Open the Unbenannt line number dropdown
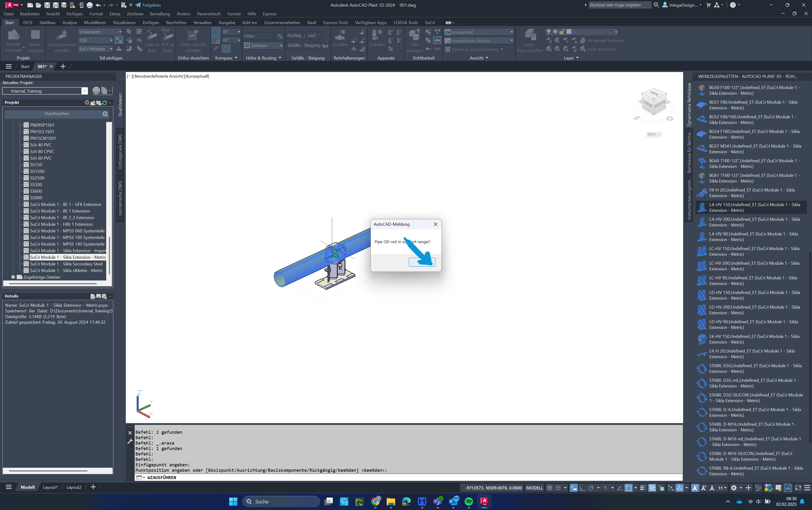The image size is (812, 510). tap(100, 32)
